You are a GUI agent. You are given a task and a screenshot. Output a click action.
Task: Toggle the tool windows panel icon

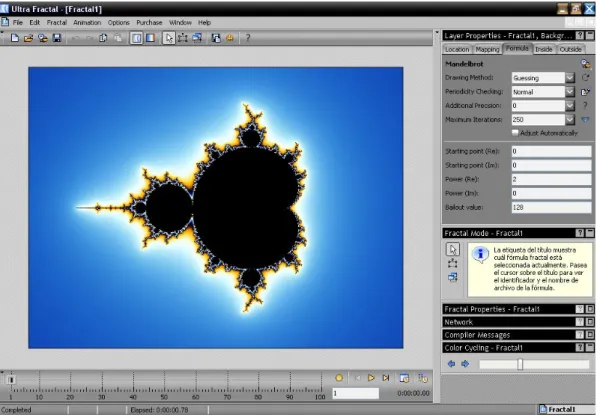(x=136, y=38)
